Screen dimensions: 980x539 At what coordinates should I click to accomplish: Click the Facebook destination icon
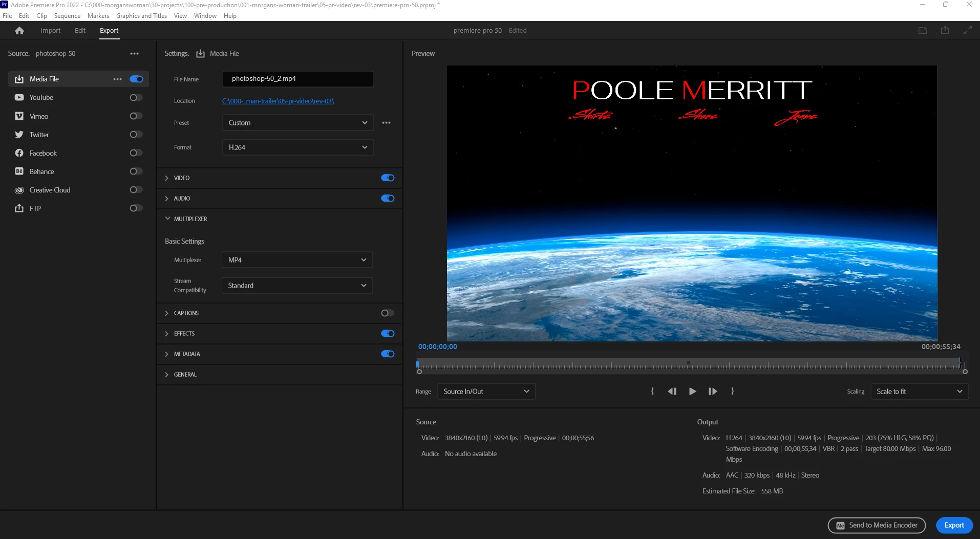coord(19,153)
